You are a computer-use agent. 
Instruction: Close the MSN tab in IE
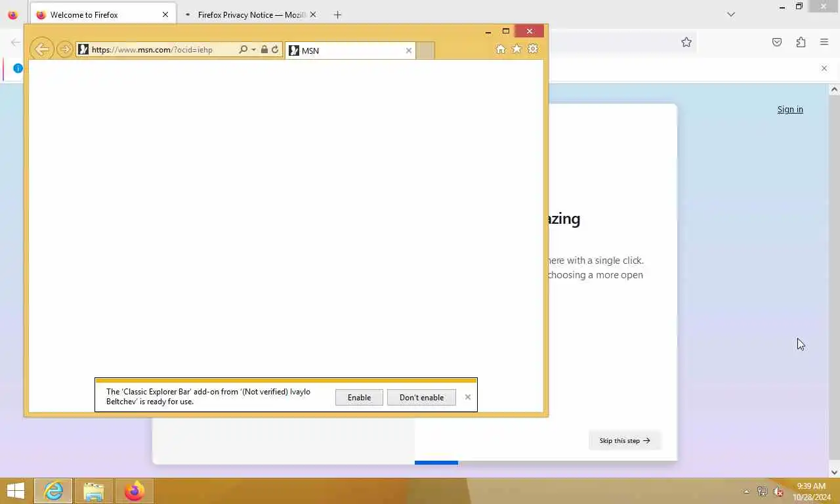point(409,51)
